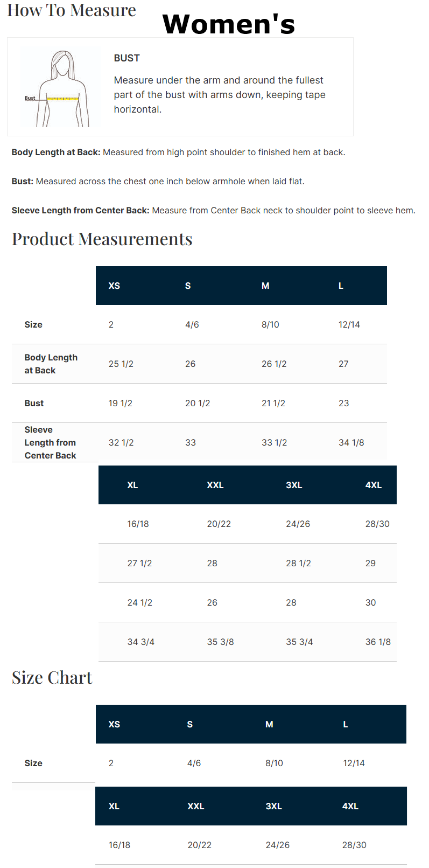
Task: Click the BUST title beside the illustration
Action: point(127,58)
